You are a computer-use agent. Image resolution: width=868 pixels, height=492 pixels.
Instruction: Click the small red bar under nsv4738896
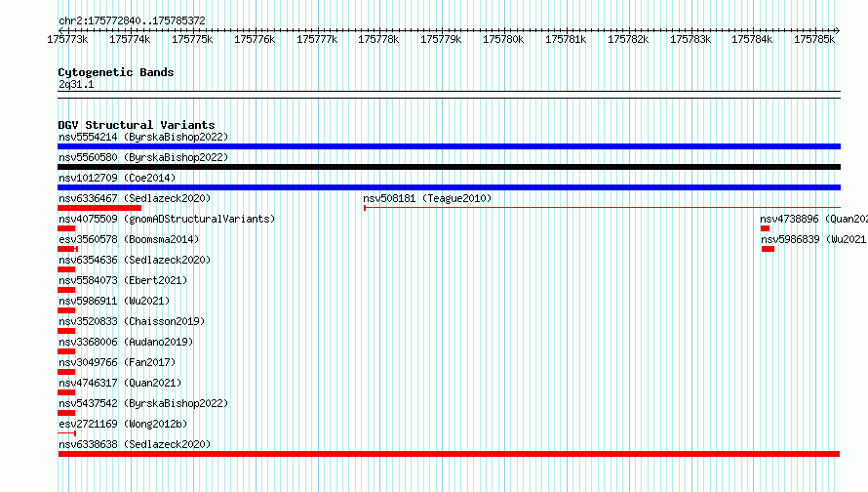tap(765, 228)
